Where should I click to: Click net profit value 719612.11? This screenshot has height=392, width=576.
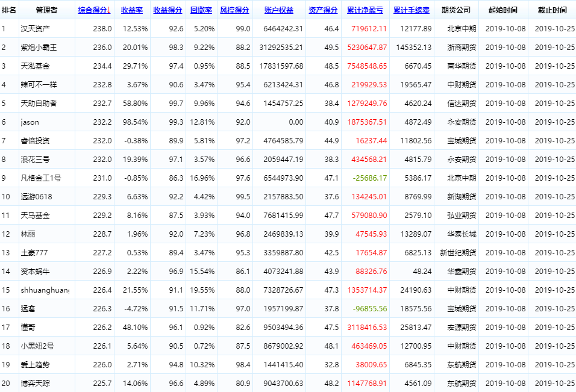click(369, 29)
